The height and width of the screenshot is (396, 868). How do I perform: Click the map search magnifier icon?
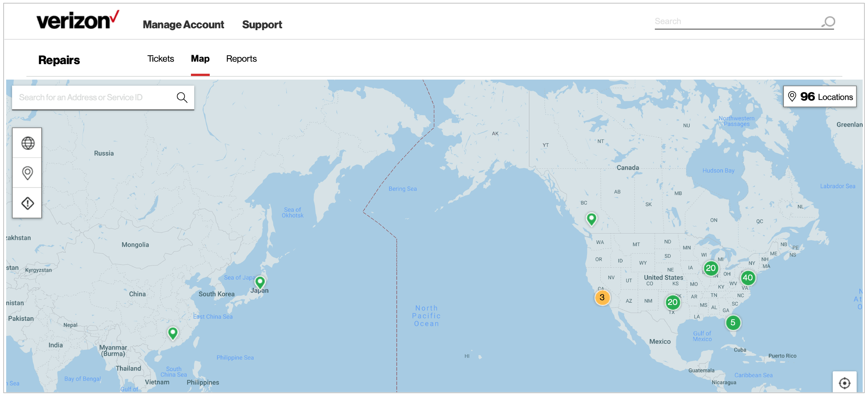click(182, 97)
